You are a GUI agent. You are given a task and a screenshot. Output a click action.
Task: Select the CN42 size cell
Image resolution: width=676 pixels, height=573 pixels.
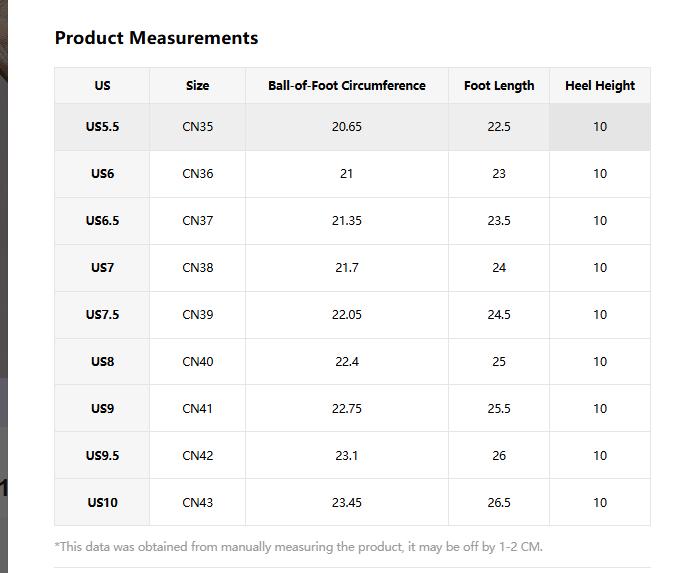tap(197, 456)
